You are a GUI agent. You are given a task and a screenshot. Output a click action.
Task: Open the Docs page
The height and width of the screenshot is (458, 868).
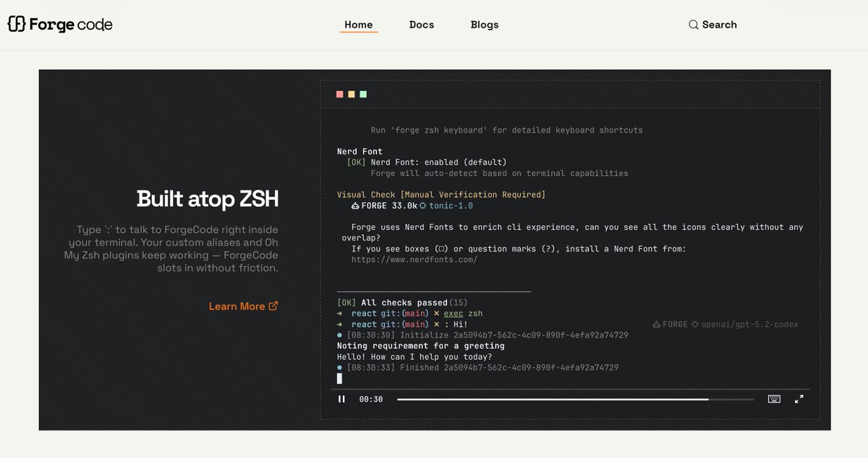422,25
